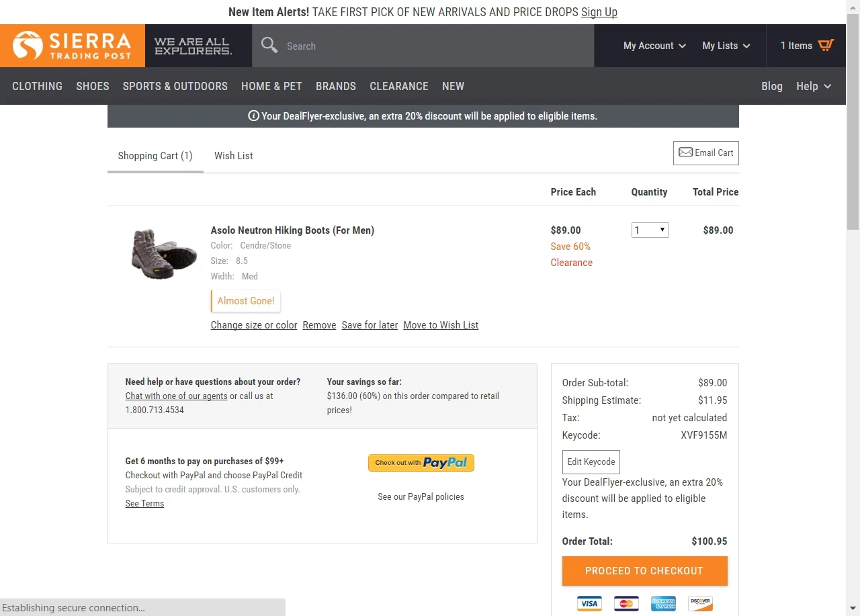
Task: Click Change size or color
Action: (x=254, y=325)
